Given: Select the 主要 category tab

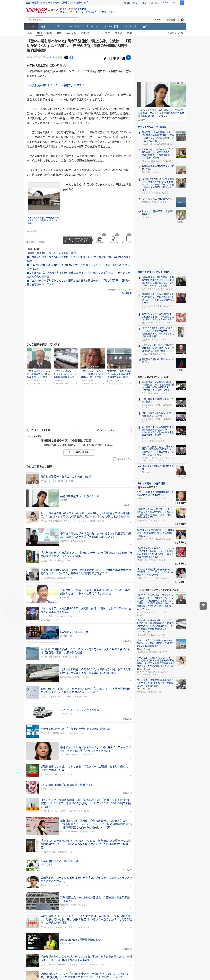Looking at the screenshot, I should [30, 33].
